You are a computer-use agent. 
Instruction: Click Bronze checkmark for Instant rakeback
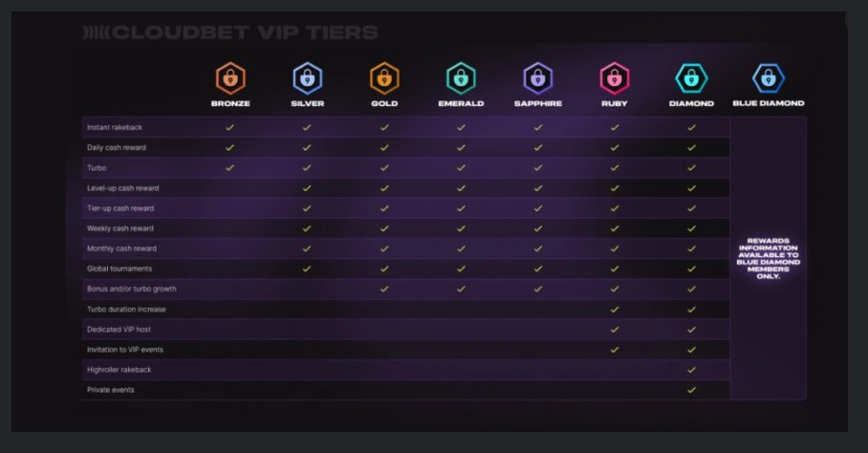point(230,127)
